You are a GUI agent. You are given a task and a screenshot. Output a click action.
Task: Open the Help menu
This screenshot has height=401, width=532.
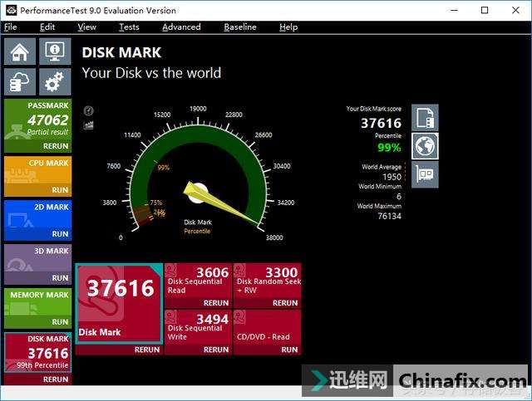tap(288, 27)
